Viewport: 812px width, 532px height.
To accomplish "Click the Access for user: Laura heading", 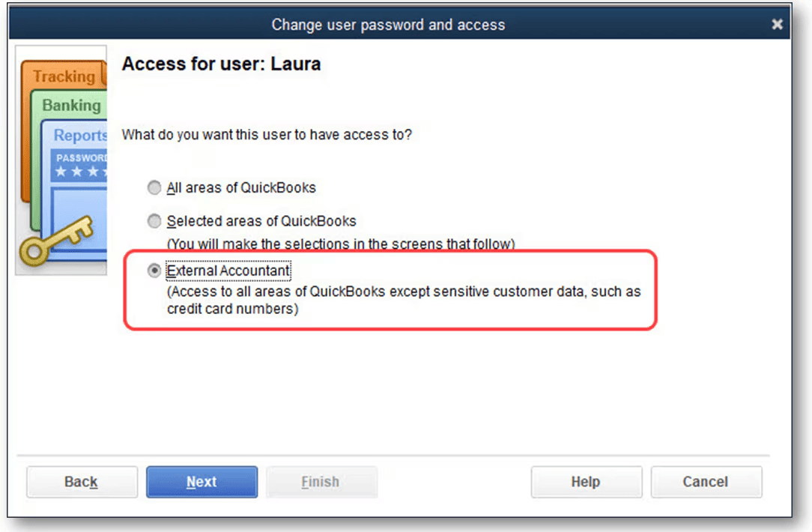I will pyautogui.click(x=222, y=64).
